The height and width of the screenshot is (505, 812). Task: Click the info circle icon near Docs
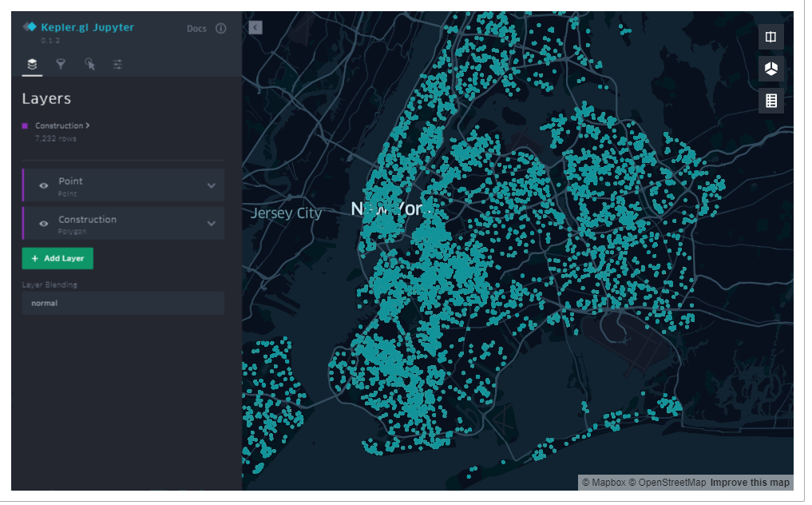tap(221, 29)
